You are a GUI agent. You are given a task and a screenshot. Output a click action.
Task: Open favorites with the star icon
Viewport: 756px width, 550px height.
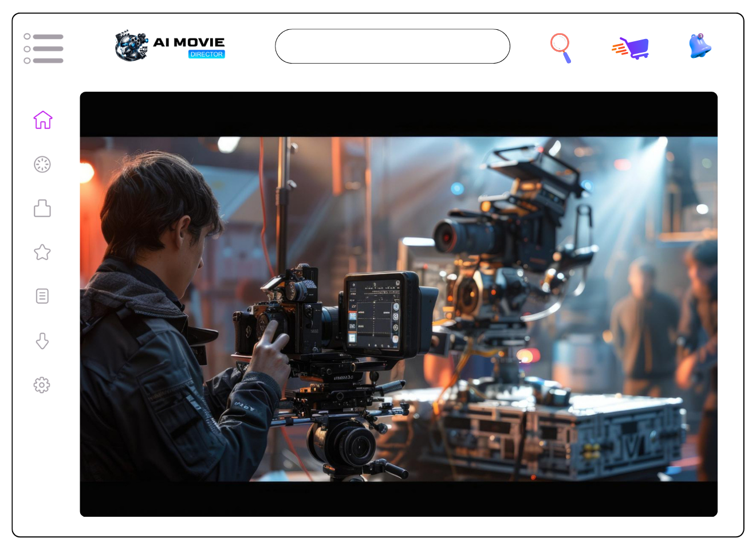coord(42,252)
